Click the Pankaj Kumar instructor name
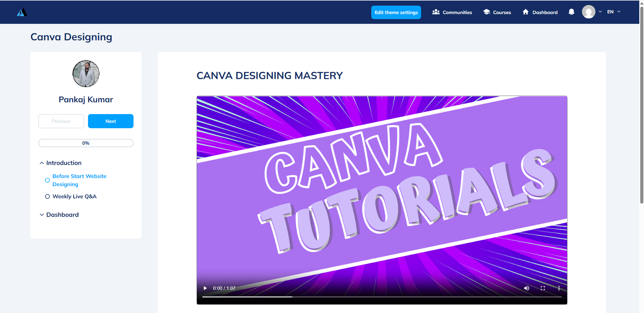 86,99
